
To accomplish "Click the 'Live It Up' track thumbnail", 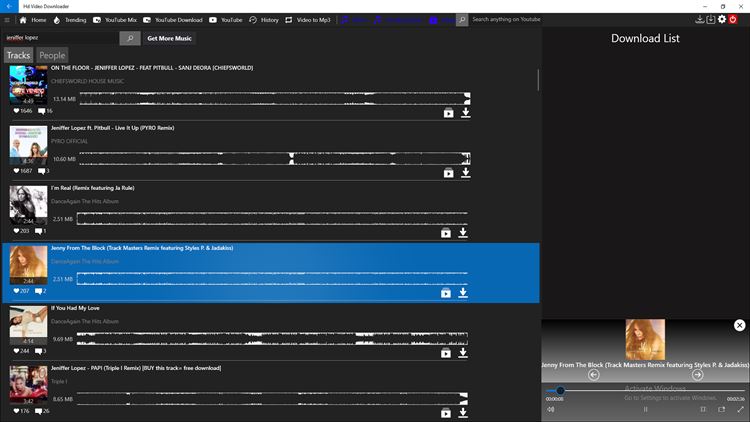I will 29,145.
